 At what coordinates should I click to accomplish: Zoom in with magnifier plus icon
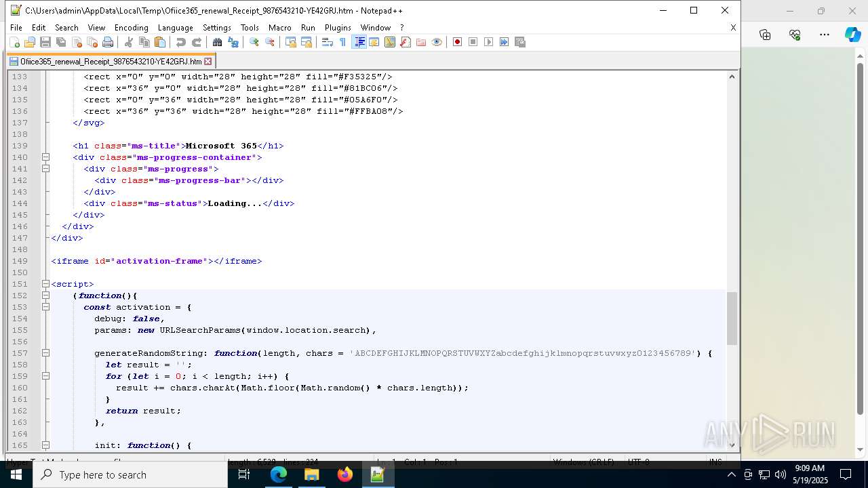click(254, 42)
